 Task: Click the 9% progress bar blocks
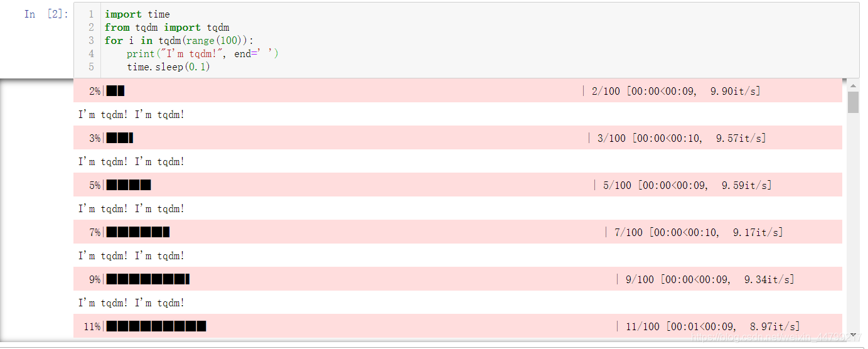[148, 279]
